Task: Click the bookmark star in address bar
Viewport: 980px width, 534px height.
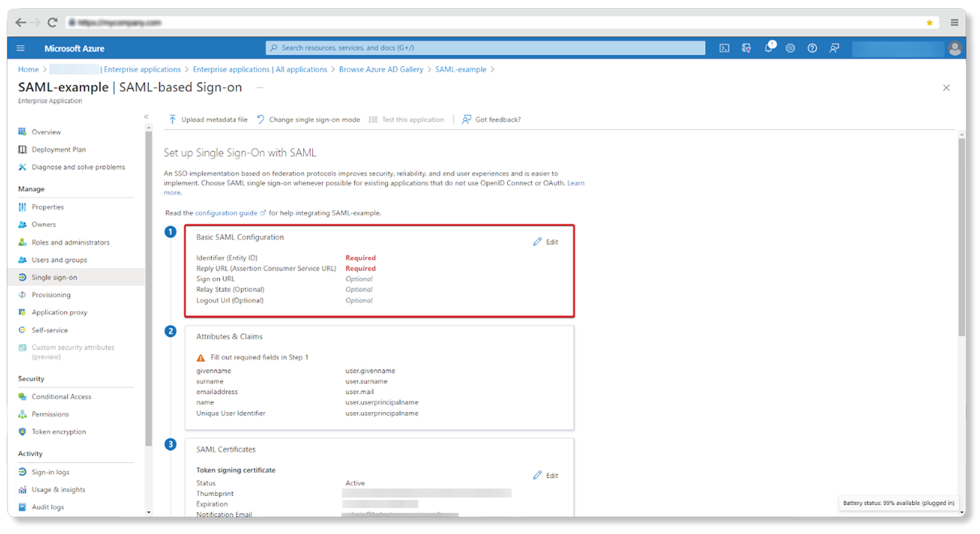Action: tap(930, 23)
